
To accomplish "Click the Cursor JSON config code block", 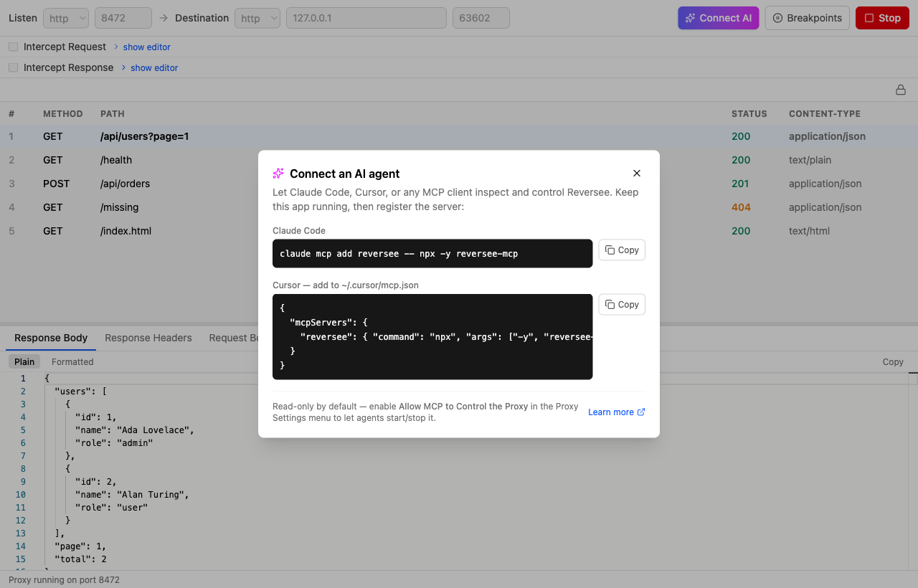I will (432, 337).
